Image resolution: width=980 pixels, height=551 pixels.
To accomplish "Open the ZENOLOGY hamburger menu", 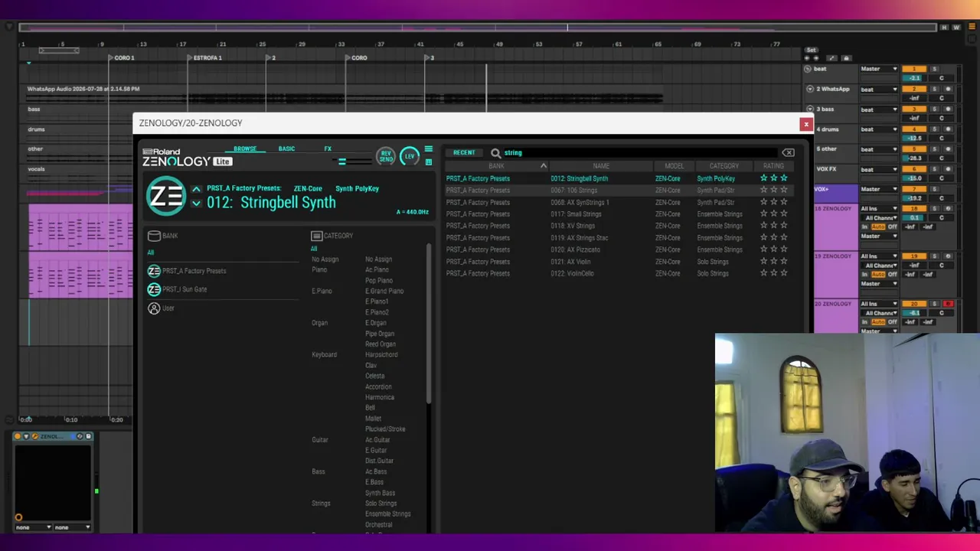I will click(x=428, y=150).
